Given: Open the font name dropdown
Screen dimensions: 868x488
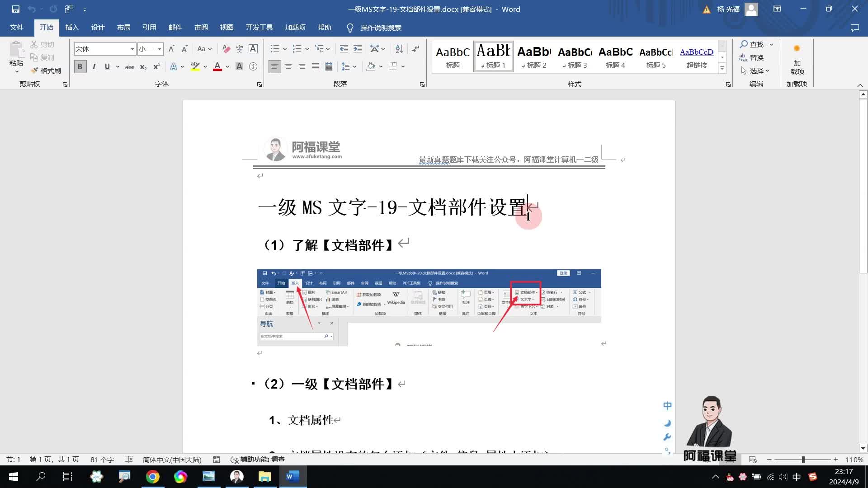Looking at the screenshot, I should click(132, 49).
